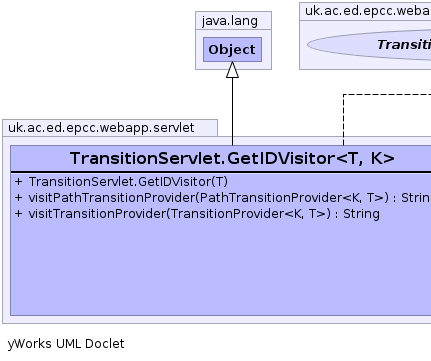Screen dimensions: 431x361
Task: Click the plus marker before visitPathTransitionProvider
Action: point(18,198)
